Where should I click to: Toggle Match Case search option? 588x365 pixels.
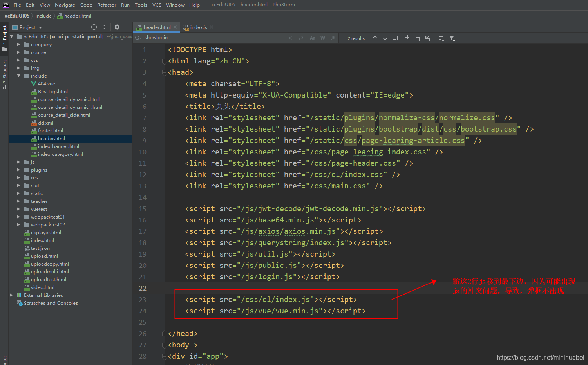point(313,38)
